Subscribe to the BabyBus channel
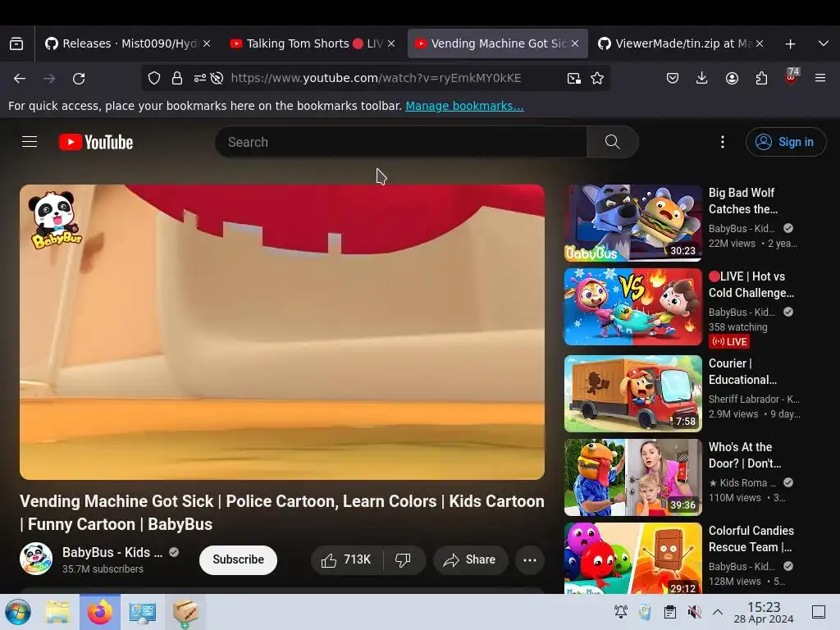The width and height of the screenshot is (840, 630). pyautogui.click(x=239, y=559)
